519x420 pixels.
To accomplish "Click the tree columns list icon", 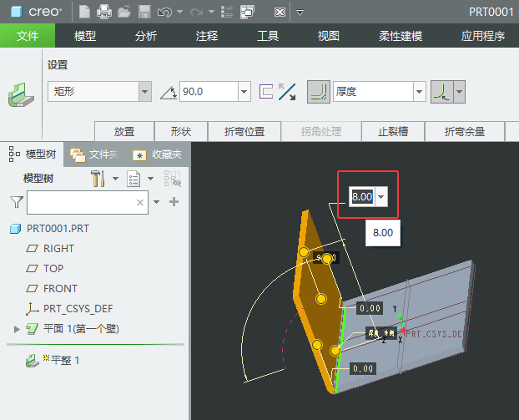I will (134, 179).
